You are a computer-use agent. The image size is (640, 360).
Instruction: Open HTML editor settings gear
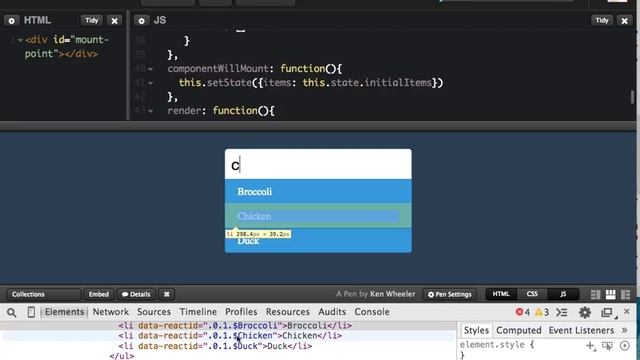point(11,20)
